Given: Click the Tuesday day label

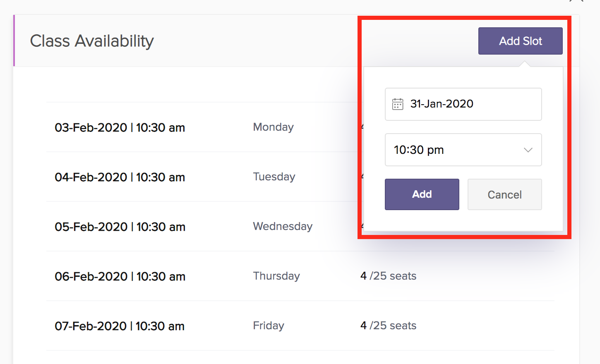Looking at the screenshot, I should click(x=274, y=177).
